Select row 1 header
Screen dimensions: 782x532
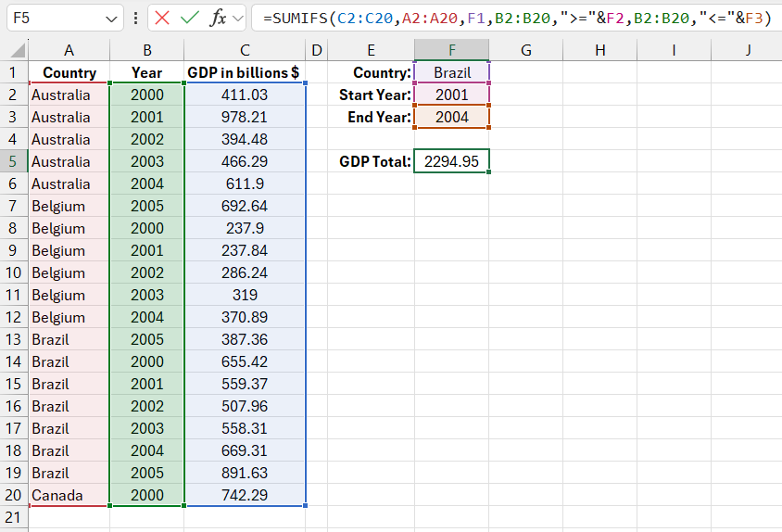point(14,72)
